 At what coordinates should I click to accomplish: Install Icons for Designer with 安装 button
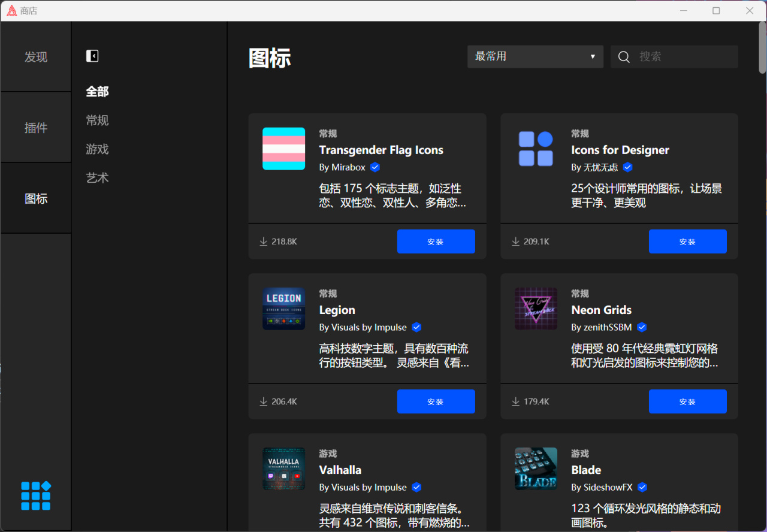(688, 241)
